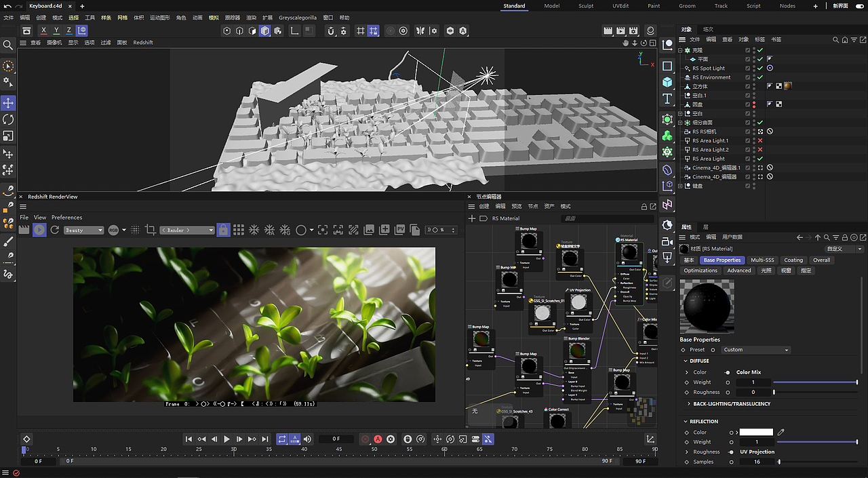Click the snapshot image icon in RenderView
This screenshot has width=868, height=478.
[368, 230]
